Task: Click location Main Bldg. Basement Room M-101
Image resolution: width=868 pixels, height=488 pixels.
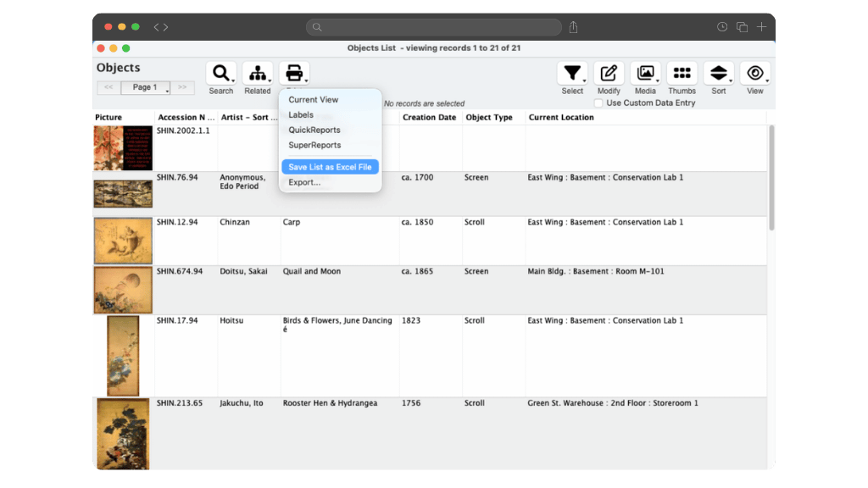Action: click(x=596, y=272)
